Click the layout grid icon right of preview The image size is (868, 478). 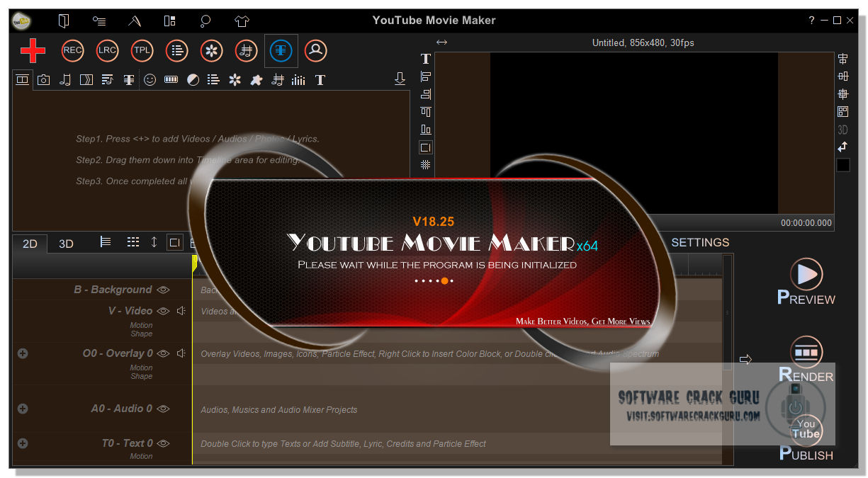point(842,112)
